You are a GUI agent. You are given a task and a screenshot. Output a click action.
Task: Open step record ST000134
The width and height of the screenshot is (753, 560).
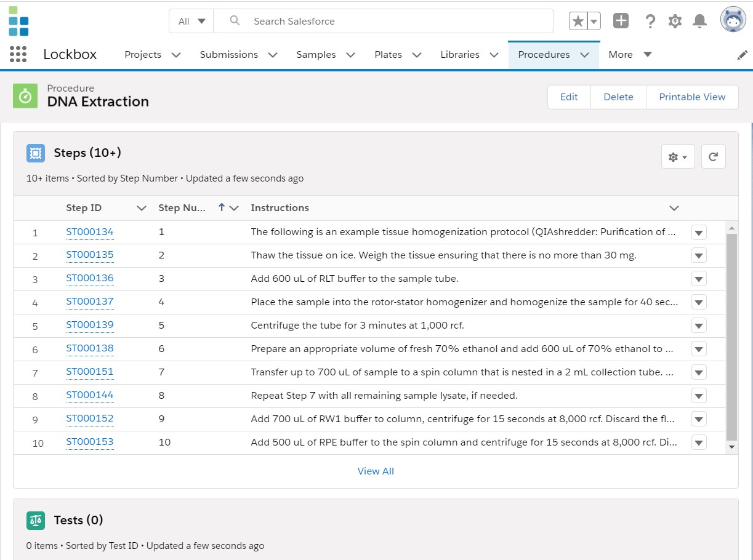90,232
